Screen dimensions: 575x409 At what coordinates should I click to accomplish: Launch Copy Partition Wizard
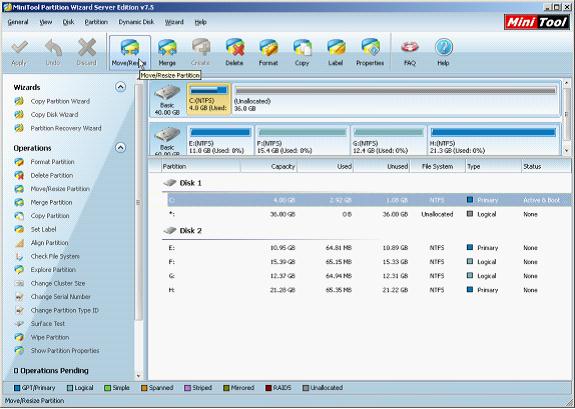point(60,101)
